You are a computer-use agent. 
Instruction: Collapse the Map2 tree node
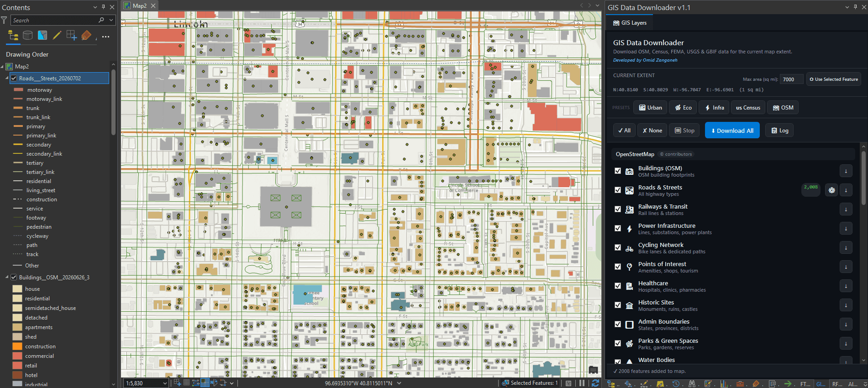point(2,67)
